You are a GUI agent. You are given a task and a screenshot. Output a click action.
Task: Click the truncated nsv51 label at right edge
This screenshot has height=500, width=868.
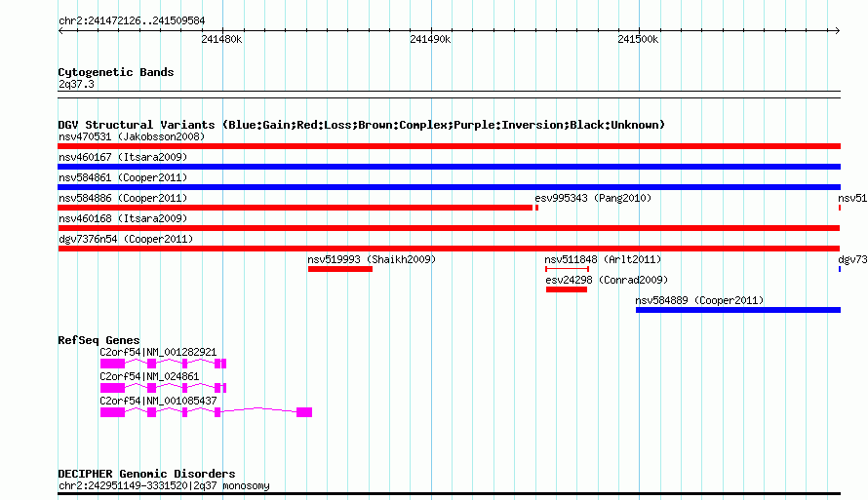coord(852,198)
